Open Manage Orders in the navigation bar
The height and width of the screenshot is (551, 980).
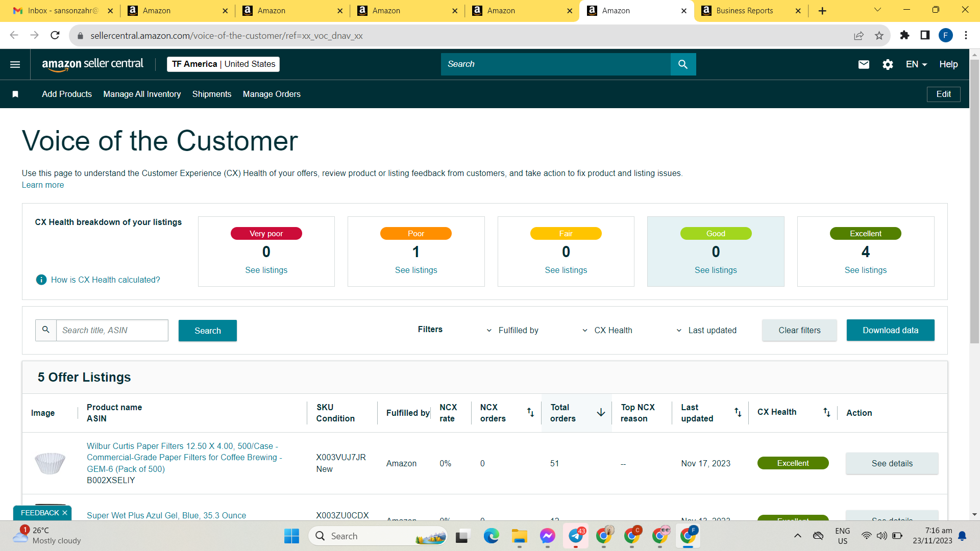coord(272,94)
